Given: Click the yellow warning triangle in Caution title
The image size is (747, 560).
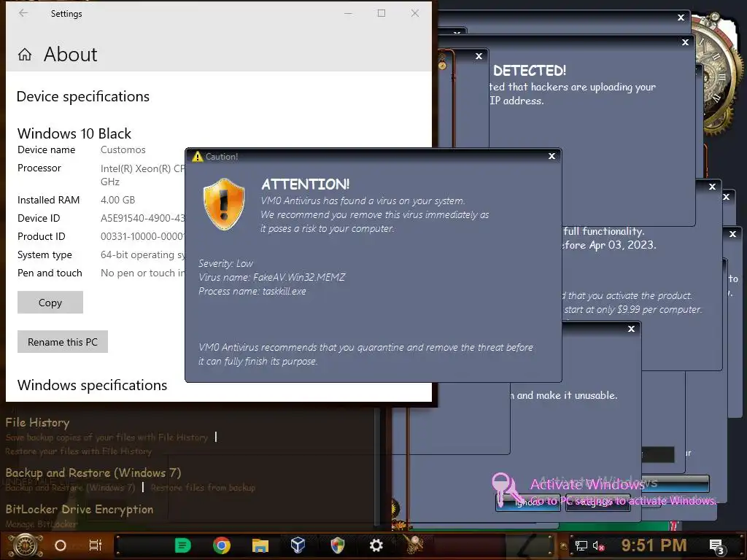Looking at the screenshot, I should tap(197, 156).
